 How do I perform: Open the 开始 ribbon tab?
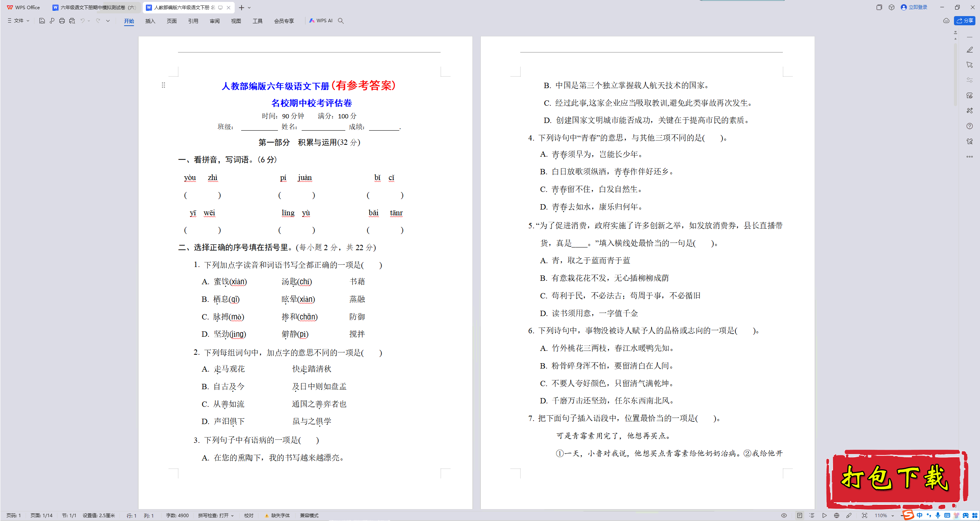pos(129,21)
